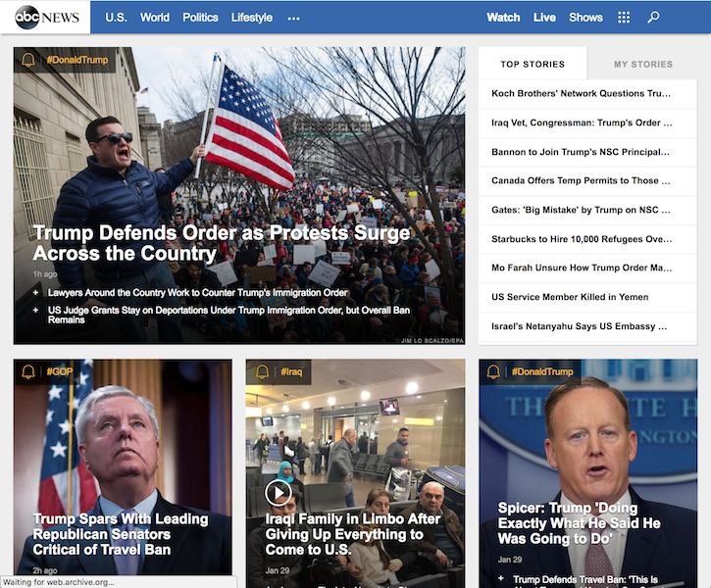711x588 pixels.
Task: Expand plus icon beside Trump Defends Travel Ban
Action: 501,578
